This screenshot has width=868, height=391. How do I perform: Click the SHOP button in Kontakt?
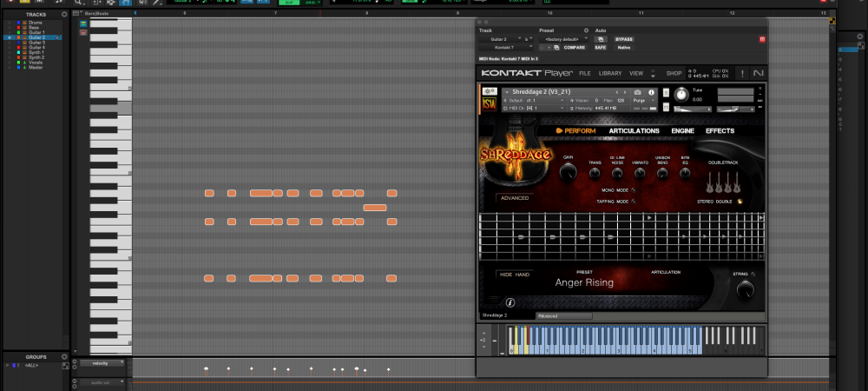click(674, 73)
